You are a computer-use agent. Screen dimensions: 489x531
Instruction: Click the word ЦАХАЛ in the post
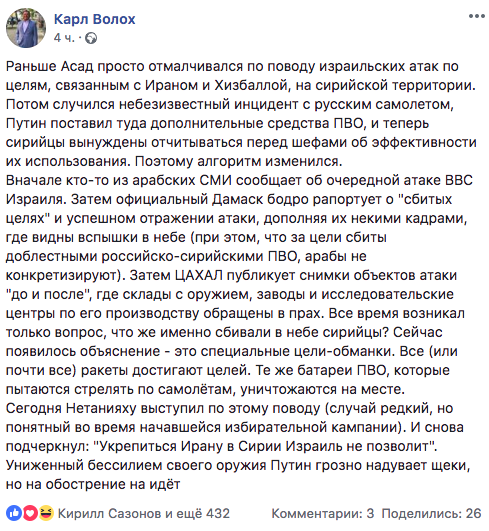pos(199,275)
